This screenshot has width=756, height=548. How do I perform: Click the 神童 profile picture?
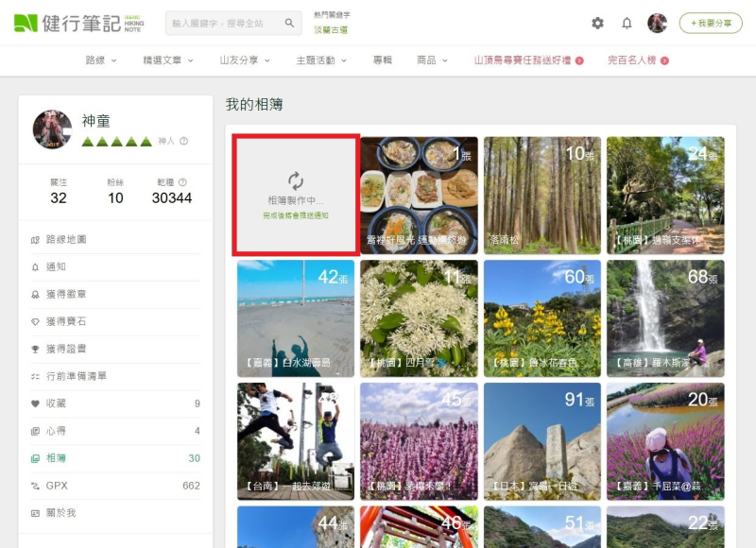[52, 129]
